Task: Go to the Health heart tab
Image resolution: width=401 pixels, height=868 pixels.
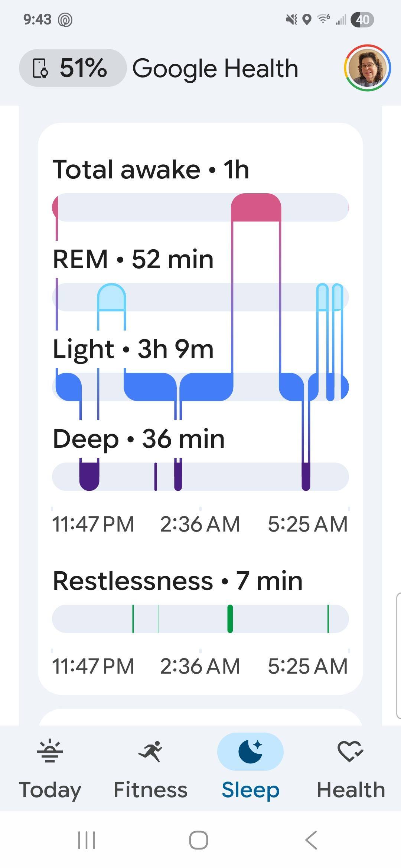Action: 351,769
